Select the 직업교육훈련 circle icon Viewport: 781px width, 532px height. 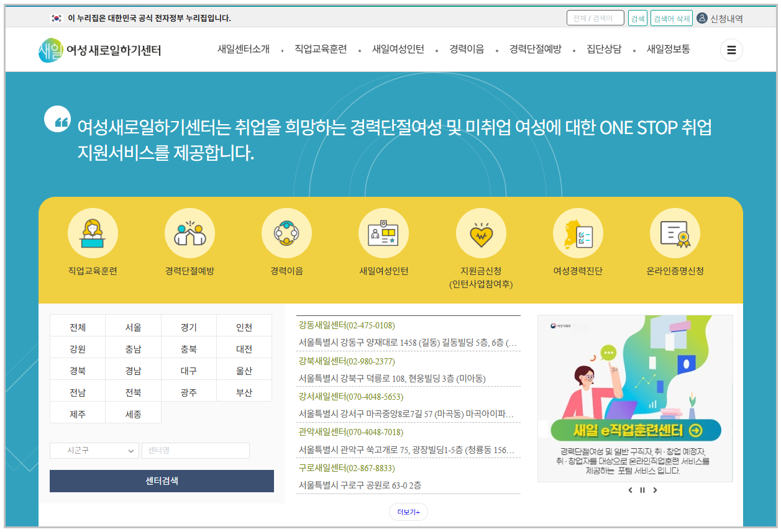93,233
